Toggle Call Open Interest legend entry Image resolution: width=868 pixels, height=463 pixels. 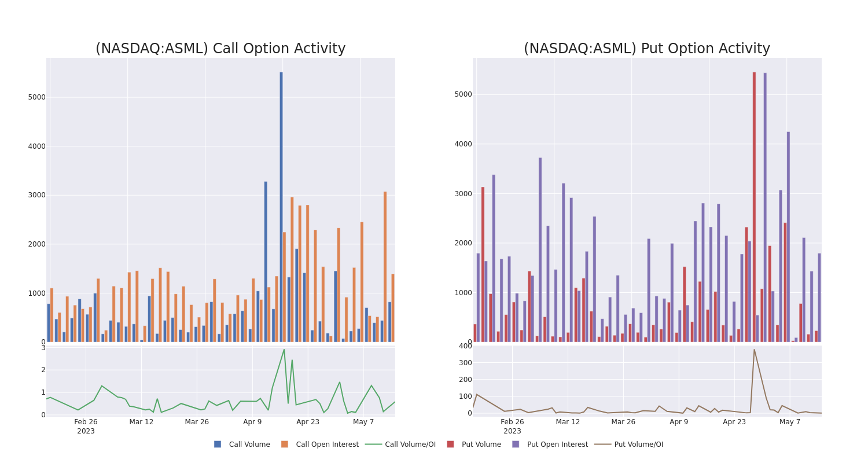click(320, 444)
